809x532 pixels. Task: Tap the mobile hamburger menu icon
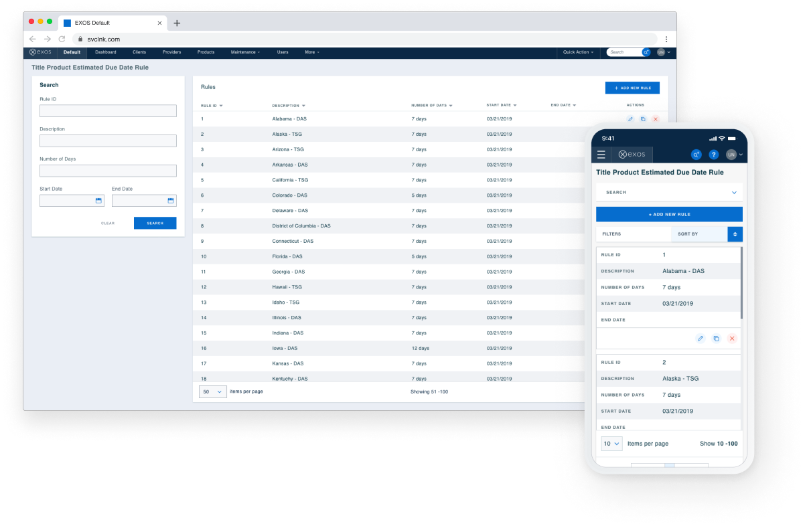point(601,155)
